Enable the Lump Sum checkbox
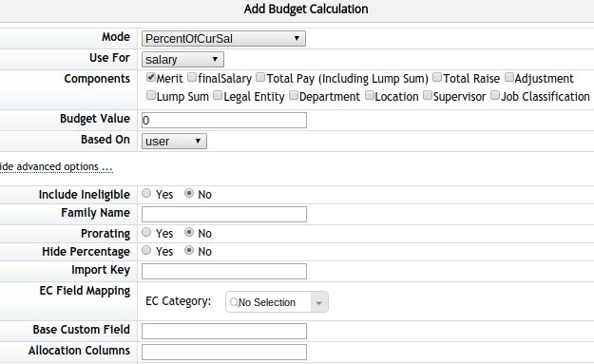The height and width of the screenshot is (364, 594). pos(151,95)
